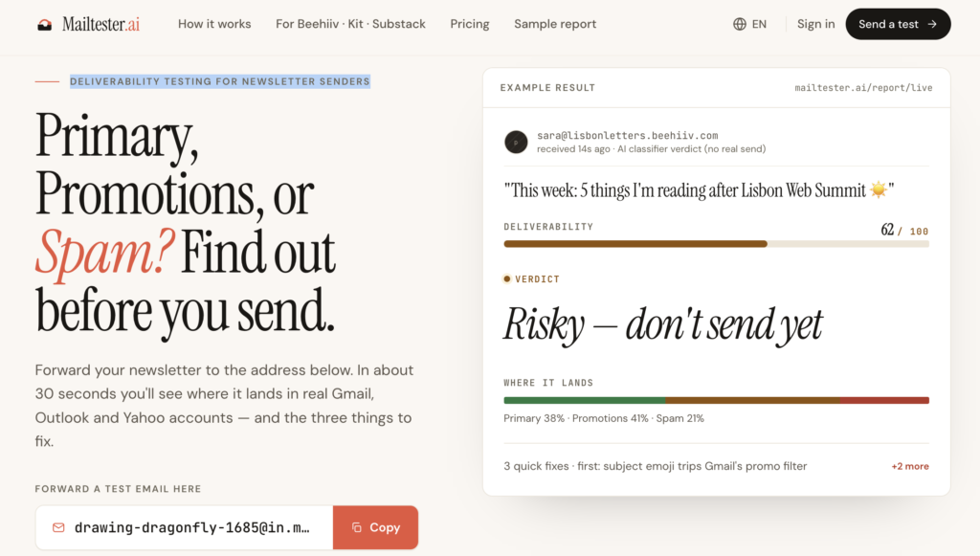Click the drawing-dragonfly-1685 address field
980x556 pixels.
185,527
